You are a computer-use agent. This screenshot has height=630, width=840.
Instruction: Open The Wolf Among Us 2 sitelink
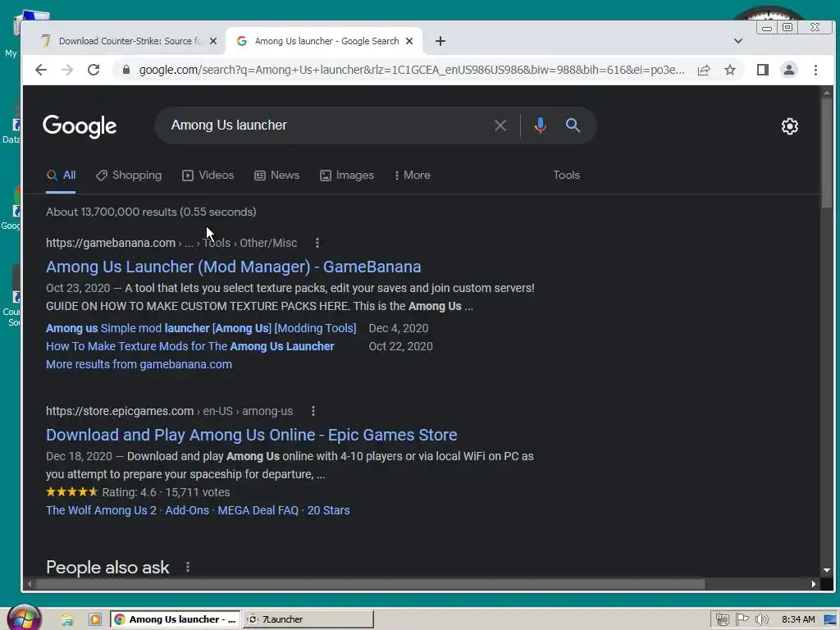101,510
